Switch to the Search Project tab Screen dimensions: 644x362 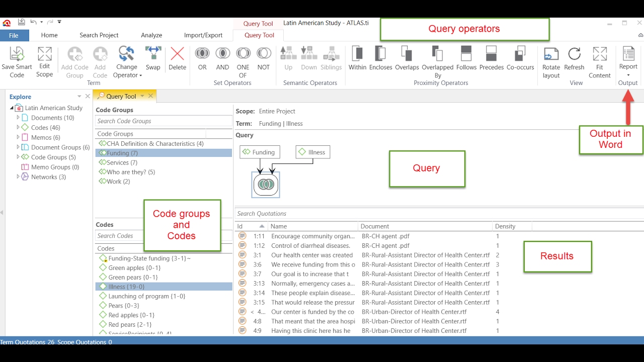[x=99, y=35]
